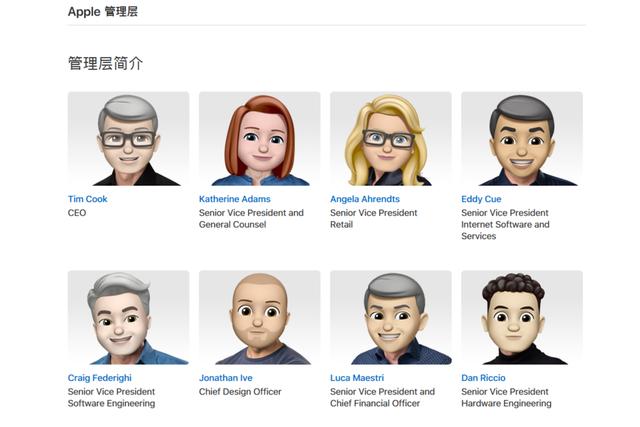The width and height of the screenshot is (640, 427).
Task: Open Angela Ahrendts' memoji portrait
Action: [391, 139]
